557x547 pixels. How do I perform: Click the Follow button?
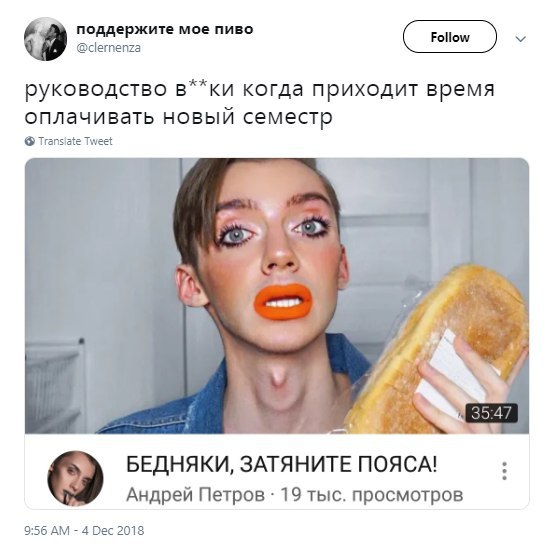tap(449, 37)
